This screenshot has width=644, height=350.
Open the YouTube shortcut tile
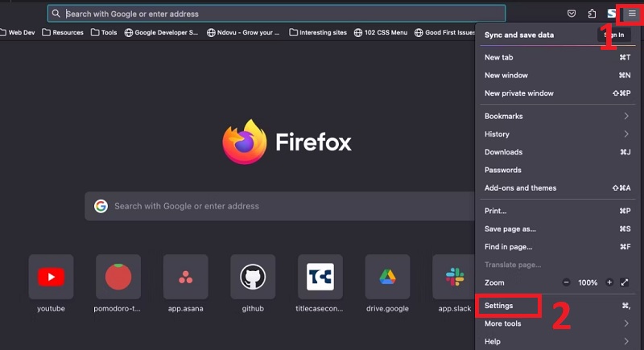(51, 278)
